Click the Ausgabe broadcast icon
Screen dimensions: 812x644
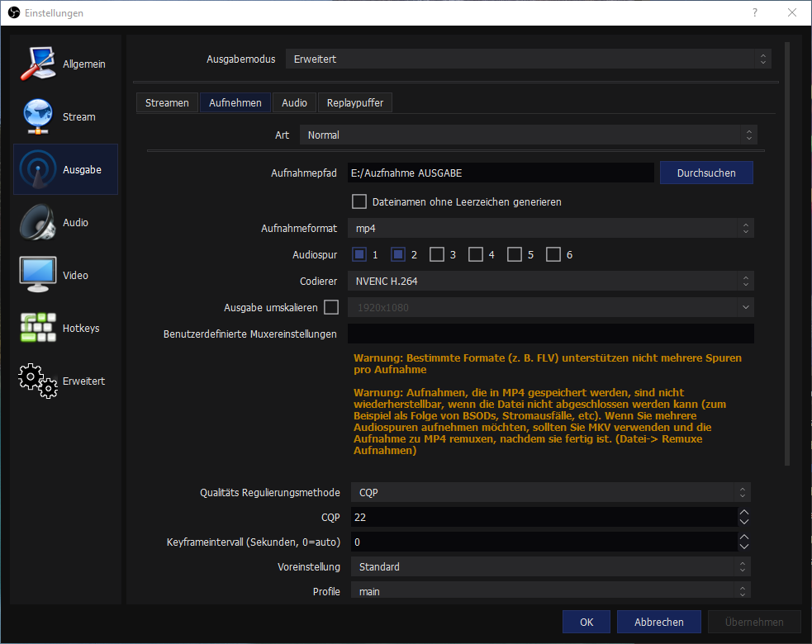(38, 169)
